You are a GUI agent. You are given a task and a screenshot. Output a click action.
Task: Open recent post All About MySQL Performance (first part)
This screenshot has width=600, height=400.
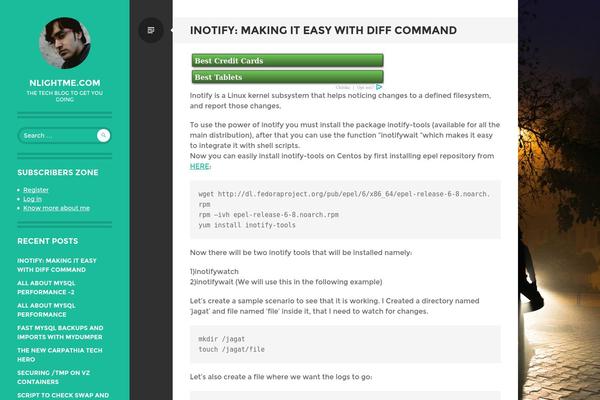tap(46, 310)
